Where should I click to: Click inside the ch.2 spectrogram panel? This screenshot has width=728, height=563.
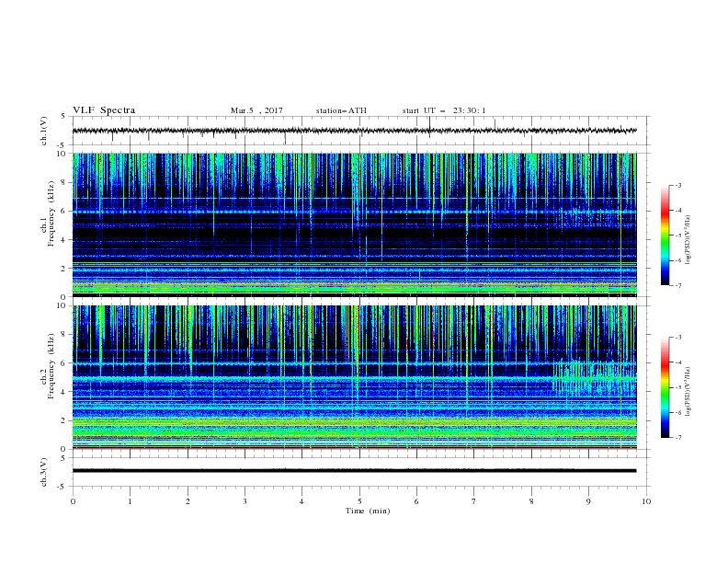354,377
